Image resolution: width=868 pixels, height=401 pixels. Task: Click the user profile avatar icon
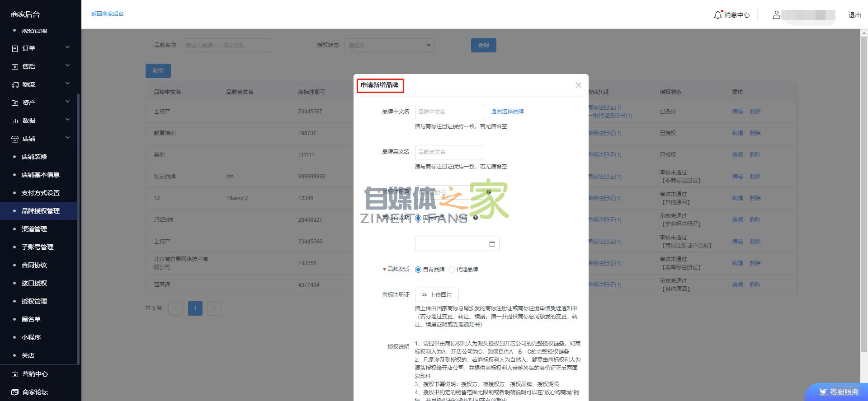776,15
